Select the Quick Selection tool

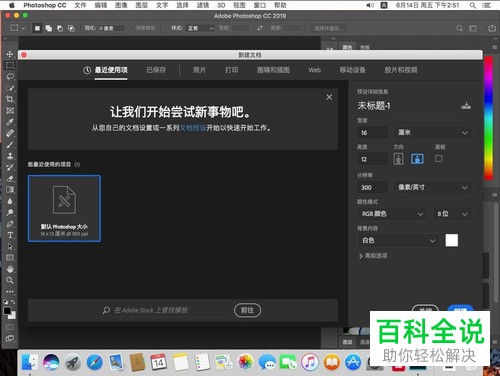pos(10,88)
